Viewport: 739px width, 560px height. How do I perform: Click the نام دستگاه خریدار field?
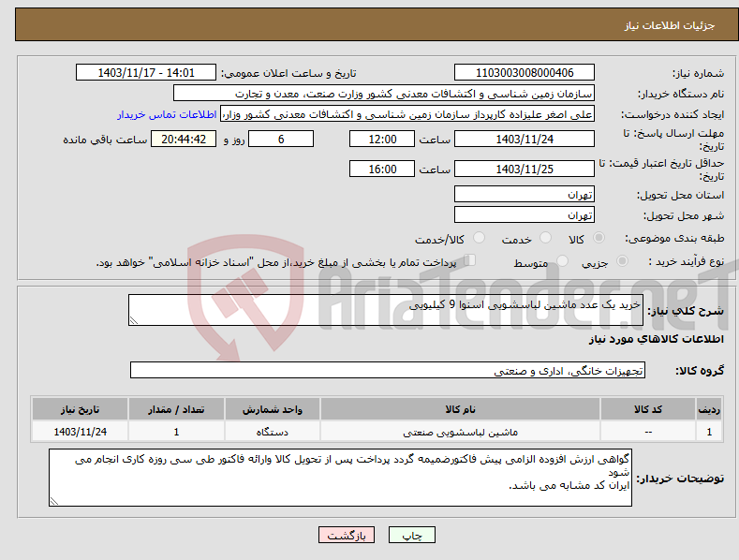pos(384,94)
